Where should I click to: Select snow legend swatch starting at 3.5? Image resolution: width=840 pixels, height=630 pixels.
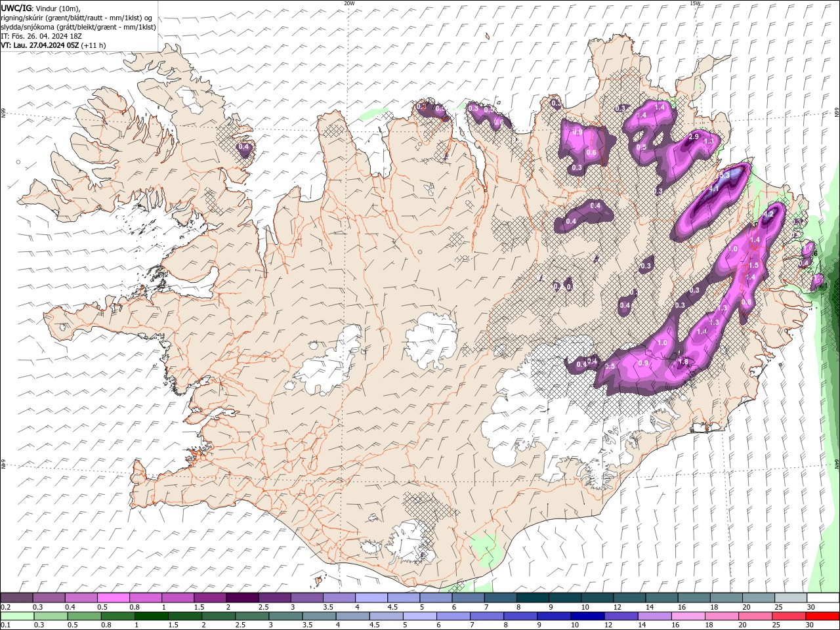pyautogui.click(x=339, y=598)
